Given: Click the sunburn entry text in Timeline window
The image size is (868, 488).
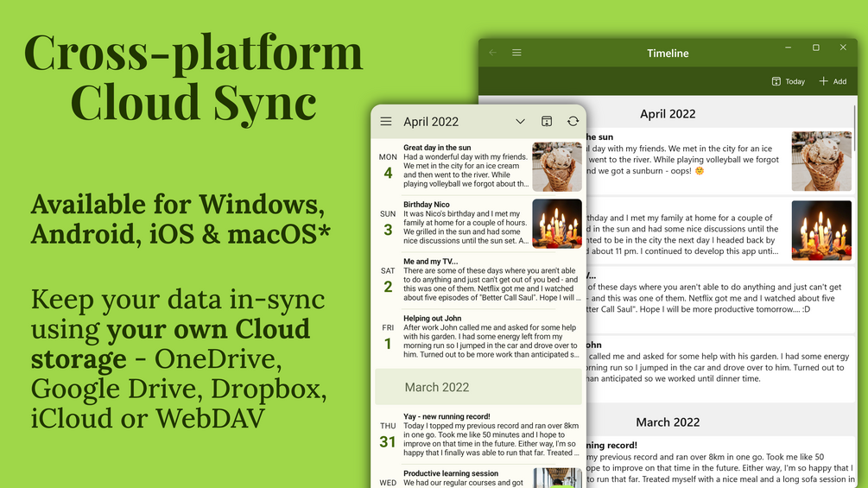Looking at the screenshot, I should pyautogui.click(x=684, y=159).
